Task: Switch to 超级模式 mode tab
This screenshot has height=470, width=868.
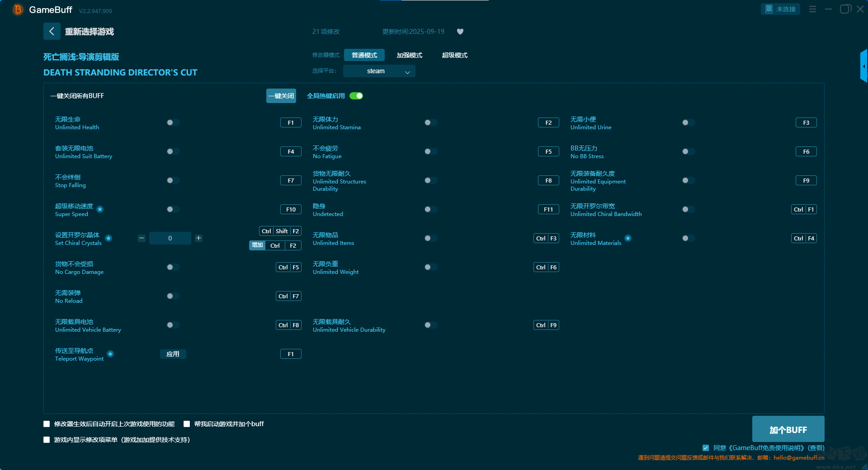Action: 455,55
